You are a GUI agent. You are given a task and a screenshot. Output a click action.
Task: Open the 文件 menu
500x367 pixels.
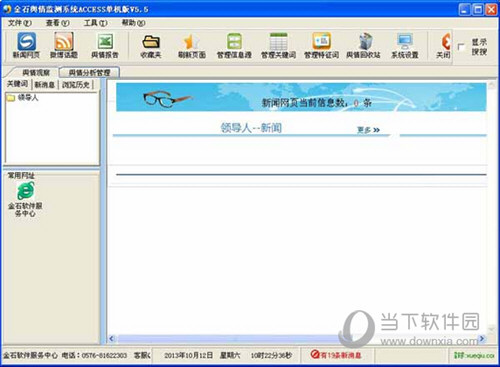pyautogui.click(x=20, y=23)
